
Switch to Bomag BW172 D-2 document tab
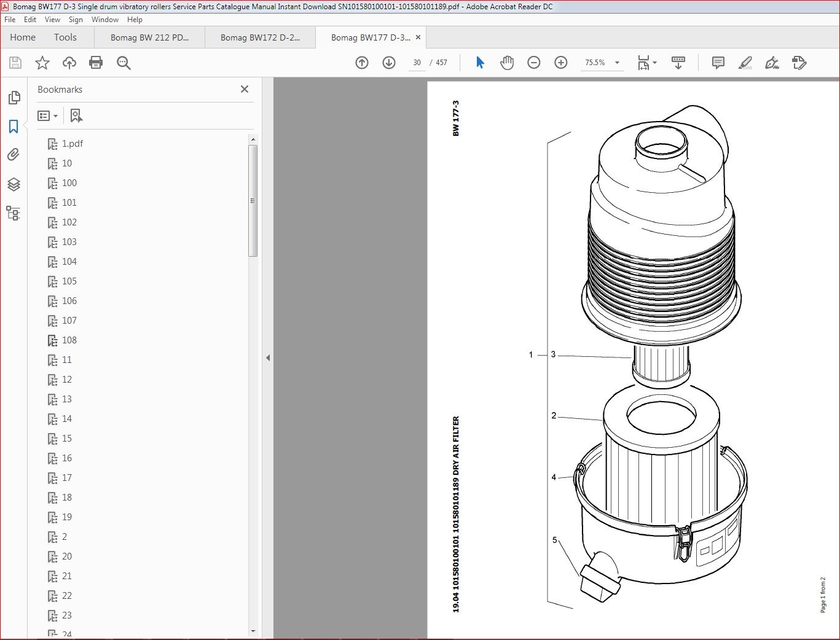click(x=260, y=37)
